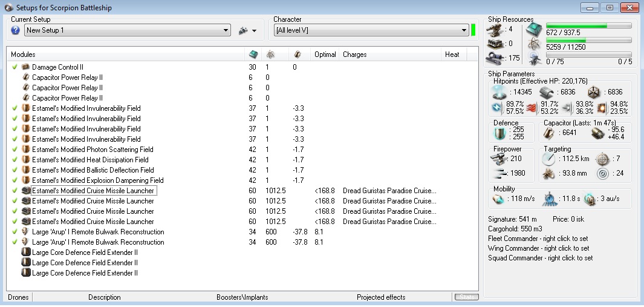Viewport: 644px width, 307px height.
Task: Click the kinetic resistance icon
Action: click(x=567, y=108)
